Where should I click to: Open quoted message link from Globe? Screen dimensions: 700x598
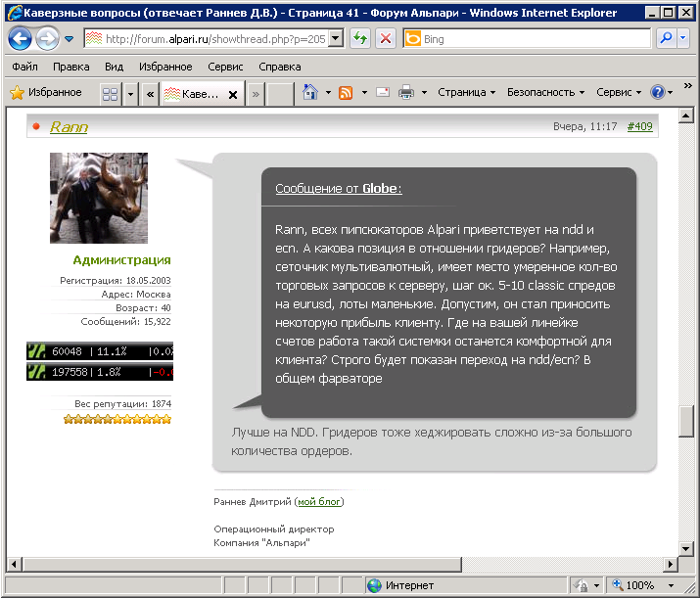339,188
